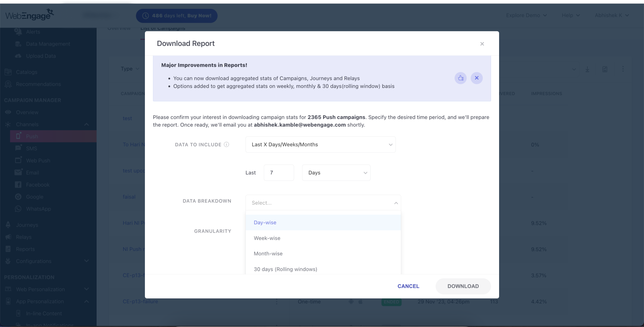Click the close X on the report dialog
The width and height of the screenshot is (644, 327).
coord(482,44)
